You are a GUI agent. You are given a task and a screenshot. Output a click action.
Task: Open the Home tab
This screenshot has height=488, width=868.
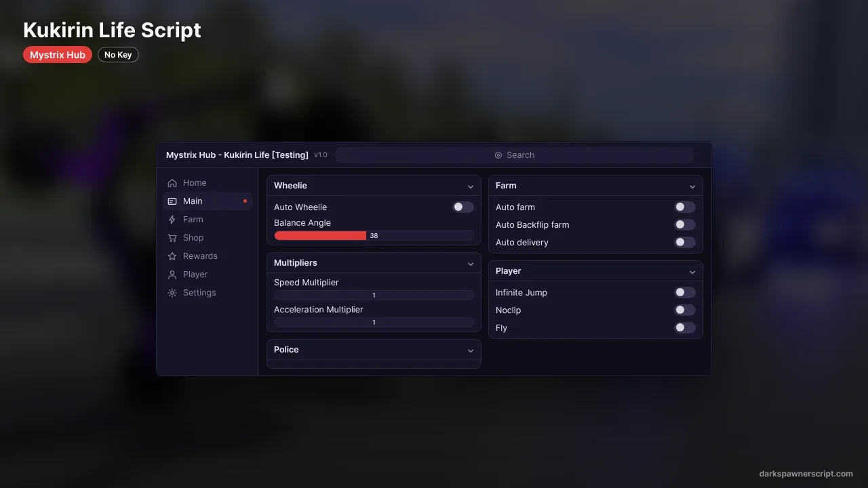pos(208,183)
